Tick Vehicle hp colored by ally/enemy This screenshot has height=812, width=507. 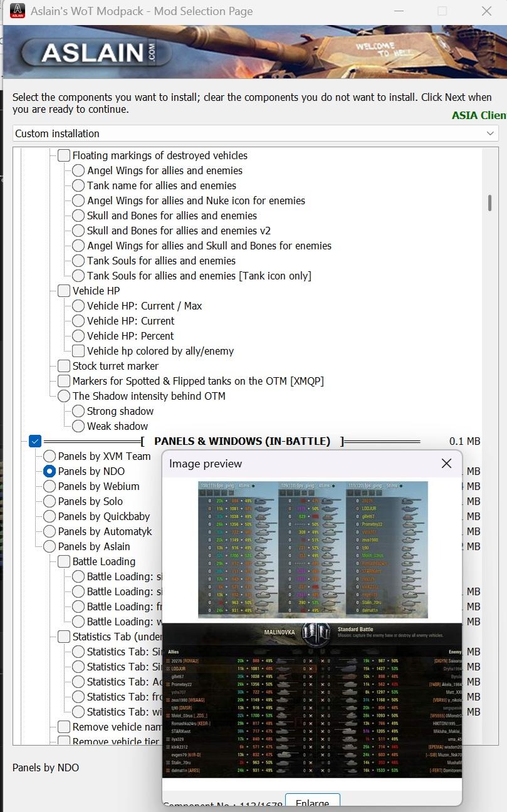pyautogui.click(x=78, y=351)
